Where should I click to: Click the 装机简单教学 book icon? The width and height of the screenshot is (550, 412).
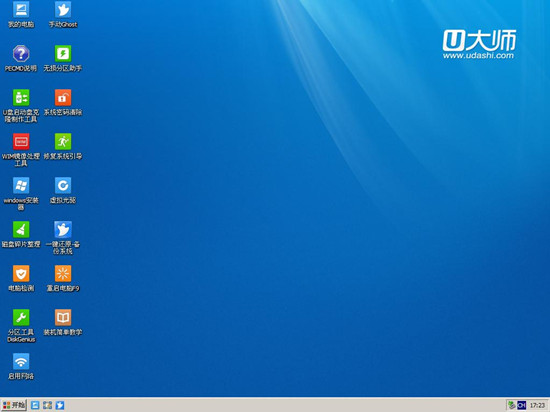(x=63, y=317)
